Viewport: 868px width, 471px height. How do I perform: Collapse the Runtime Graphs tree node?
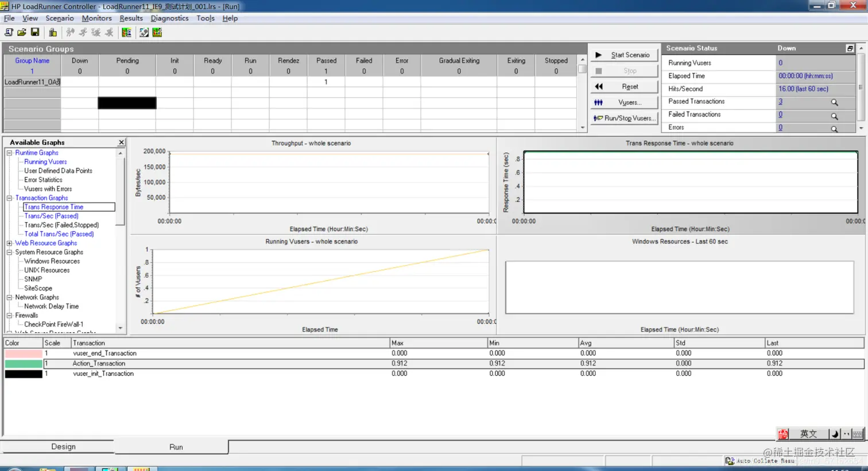(x=9, y=153)
